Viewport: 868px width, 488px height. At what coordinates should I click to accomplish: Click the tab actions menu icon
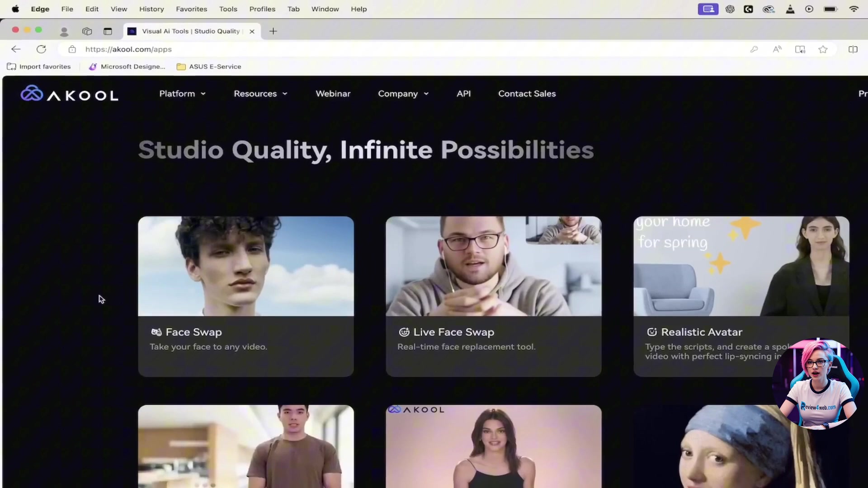(108, 31)
